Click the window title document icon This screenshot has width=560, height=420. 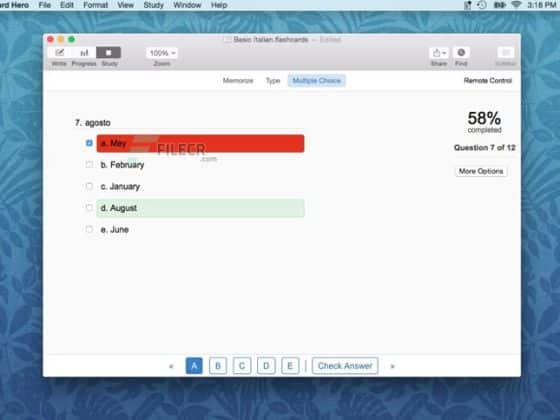click(x=227, y=40)
